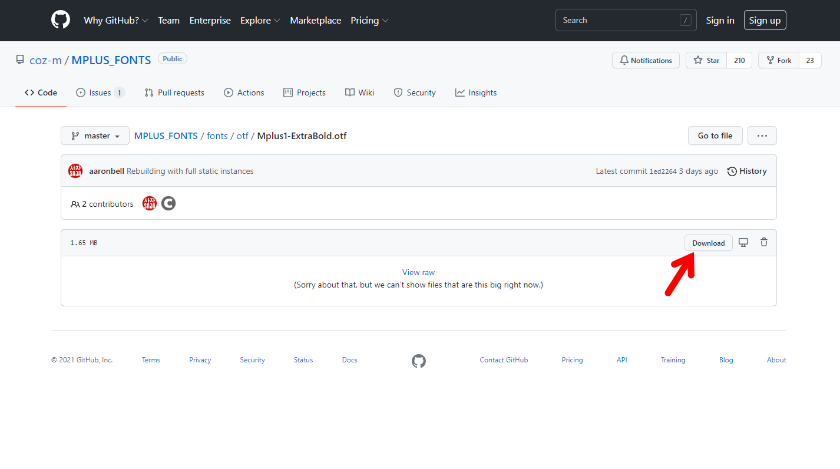Switch to the Code tab

pyautogui.click(x=41, y=92)
